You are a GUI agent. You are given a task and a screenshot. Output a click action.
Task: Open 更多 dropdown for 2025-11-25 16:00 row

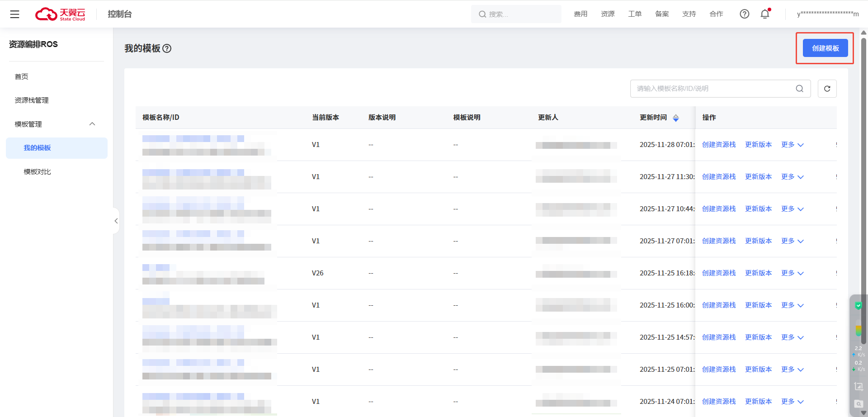point(792,305)
